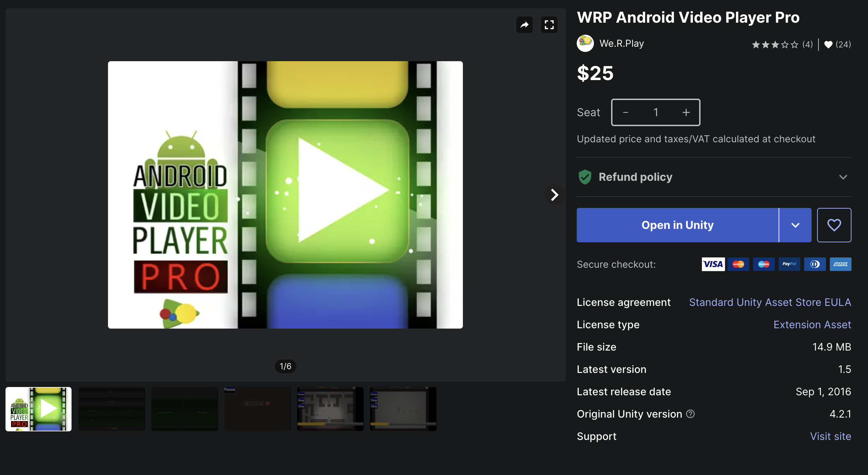Select the second gallery thumbnail
Image resolution: width=868 pixels, height=475 pixels.
(112, 409)
